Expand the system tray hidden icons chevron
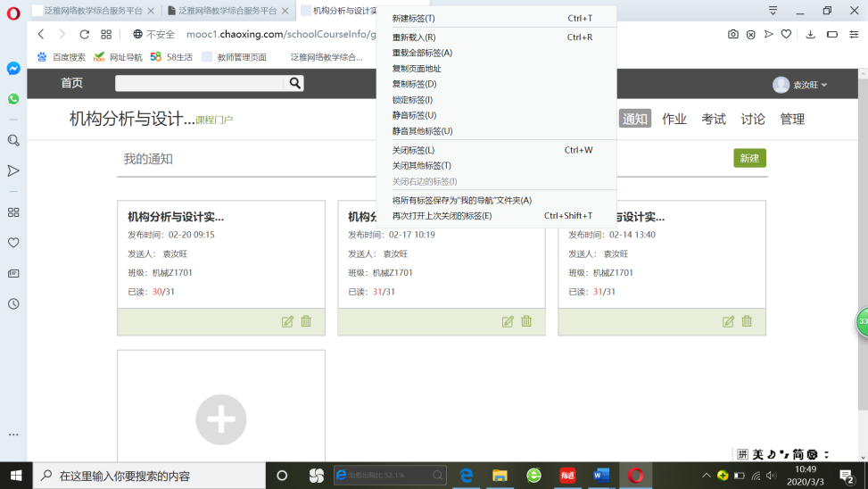 click(706, 476)
